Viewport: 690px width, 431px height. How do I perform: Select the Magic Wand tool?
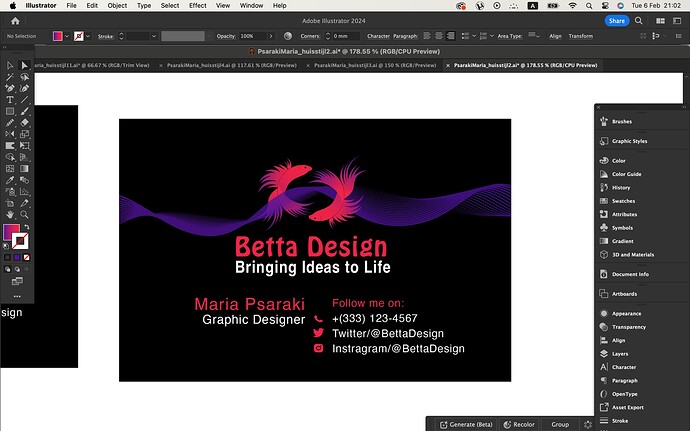pyautogui.click(x=10, y=77)
